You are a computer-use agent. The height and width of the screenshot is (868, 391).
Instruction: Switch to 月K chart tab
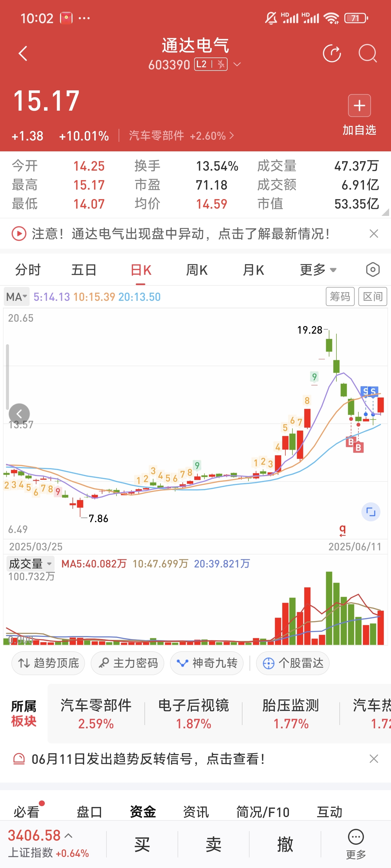(253, 270)
